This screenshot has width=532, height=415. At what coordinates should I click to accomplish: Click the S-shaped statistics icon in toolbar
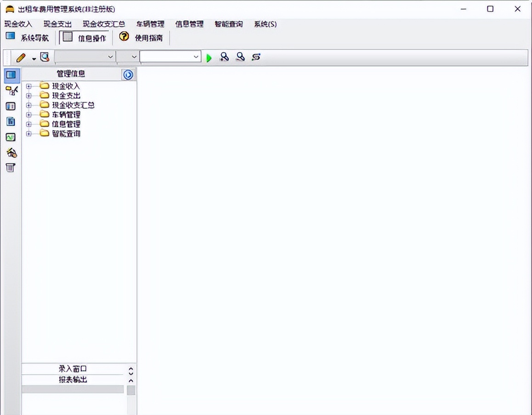(x=255, y=57)
